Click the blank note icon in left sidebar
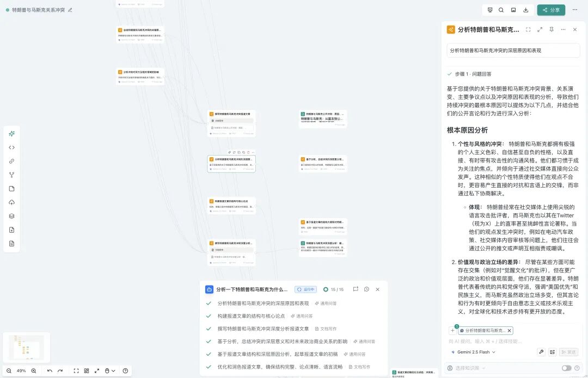The height and width of the screenshot is (378, 588). point(11,189)
